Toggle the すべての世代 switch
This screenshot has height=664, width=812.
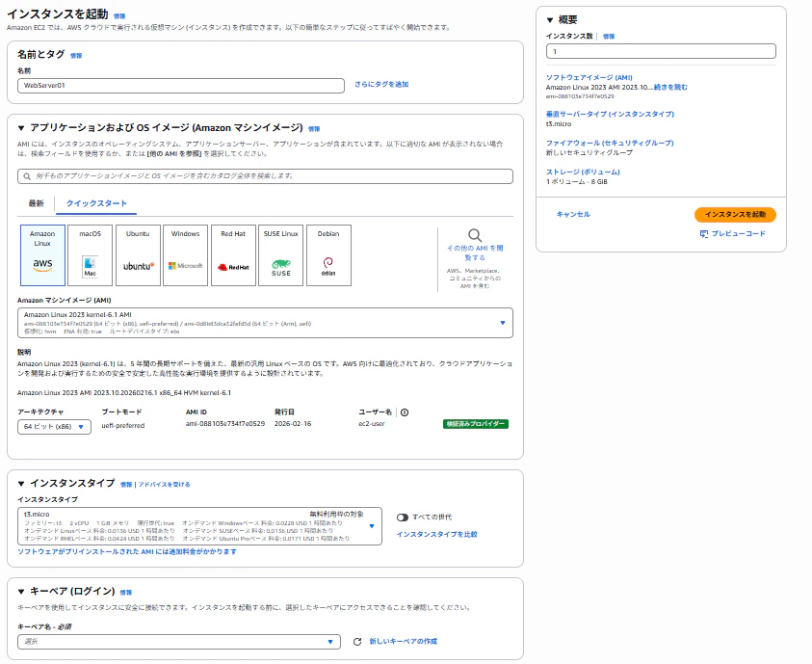tap(403, 518)
